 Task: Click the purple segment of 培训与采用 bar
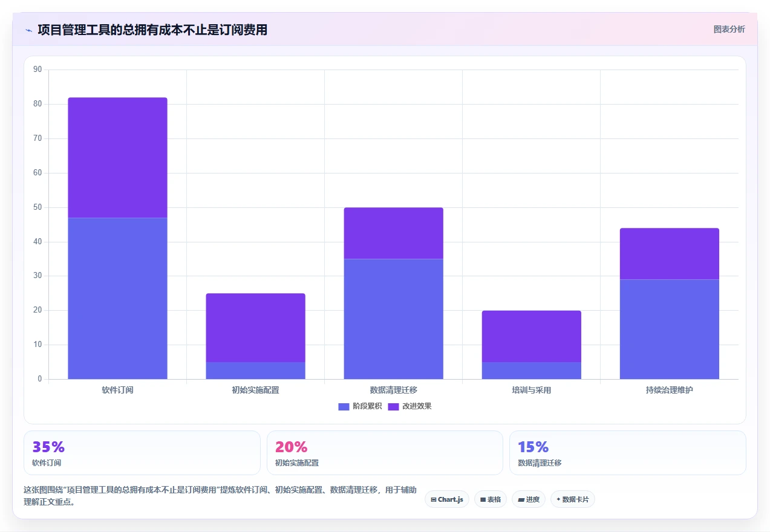pos(531,336)
